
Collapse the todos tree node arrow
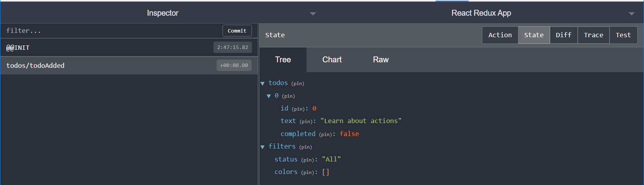(x=263, y=83)
